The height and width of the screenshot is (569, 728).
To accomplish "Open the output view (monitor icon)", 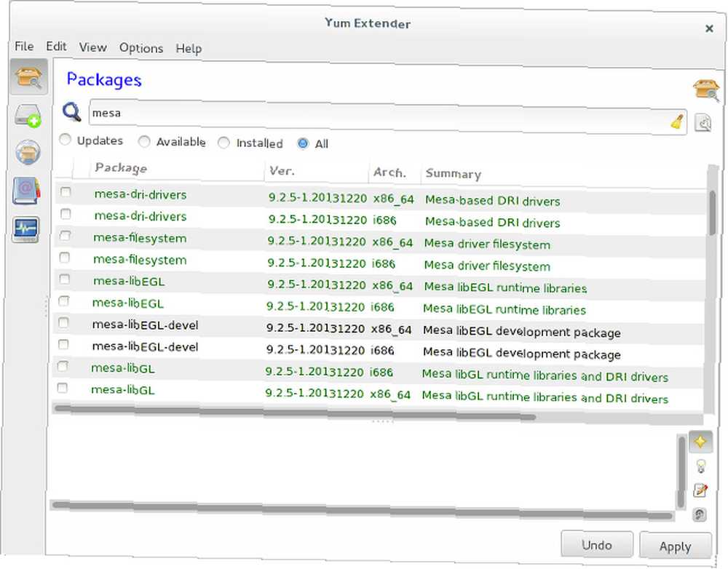I will pos(26,229).
